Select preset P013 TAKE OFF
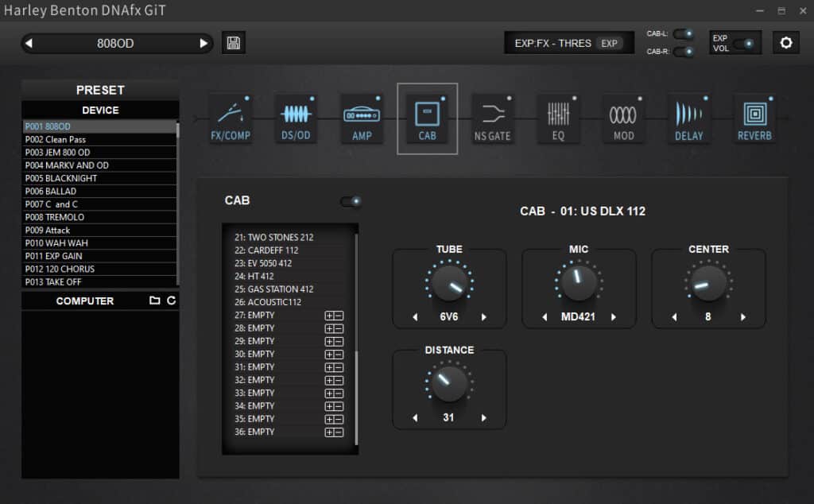 coord(99,282)
